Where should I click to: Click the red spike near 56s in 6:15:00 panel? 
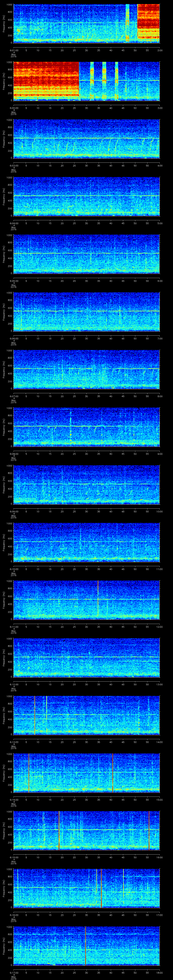tap(149, 831)
